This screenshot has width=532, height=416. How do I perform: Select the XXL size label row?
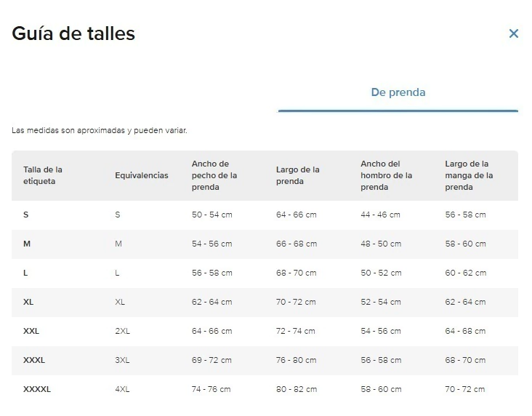(31, 331)
